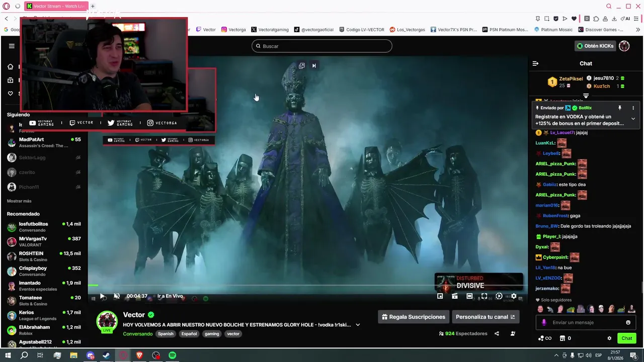Image resolution: width=644 pixels, height=362 pixels.
Task: Open the Vector Stream browser tab
Action: tap(56, 6)
